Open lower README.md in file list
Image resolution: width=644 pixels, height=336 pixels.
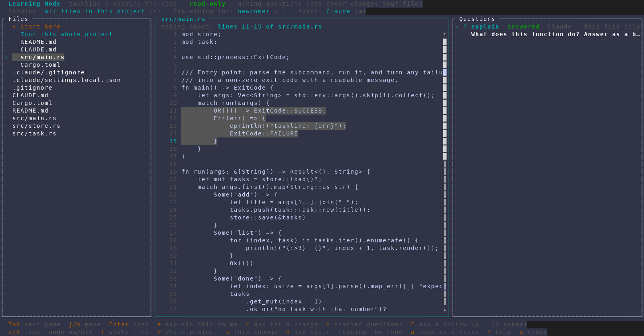pyautogui.click(x=30, y=111)
